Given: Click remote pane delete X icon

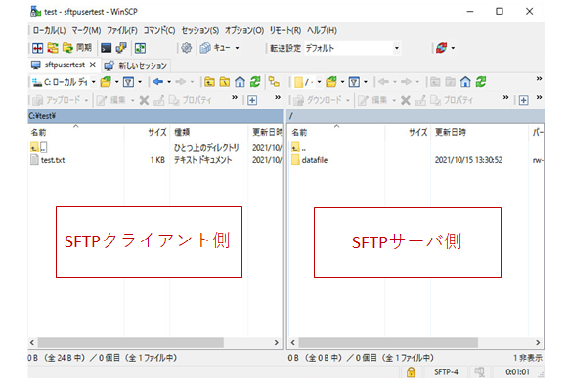Looking at the screenshot, I should point(406,100).
